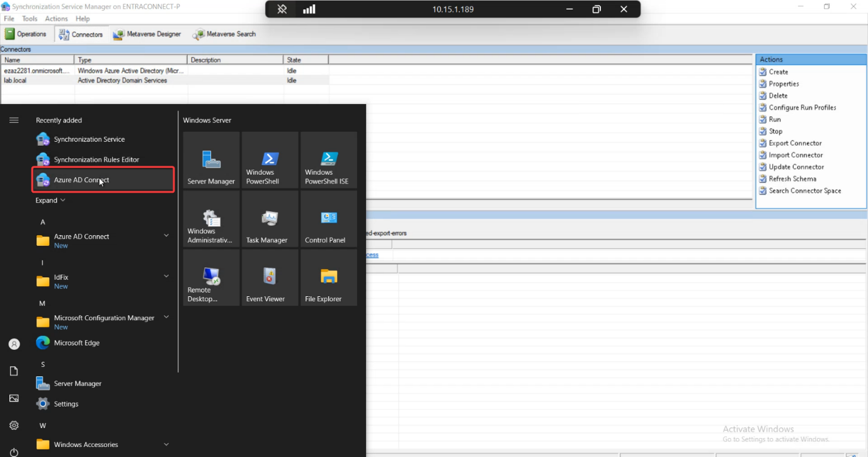The image size is (868, 457).
Task: Click Properties in the Actions pane
Action: pos(784,84)
